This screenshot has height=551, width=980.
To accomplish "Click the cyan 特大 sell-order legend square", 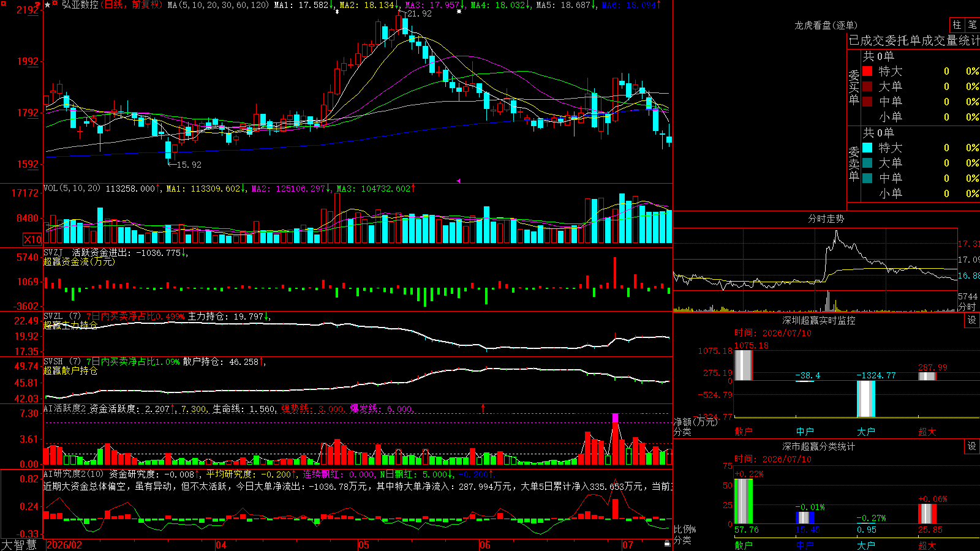I will click(867, 148).
